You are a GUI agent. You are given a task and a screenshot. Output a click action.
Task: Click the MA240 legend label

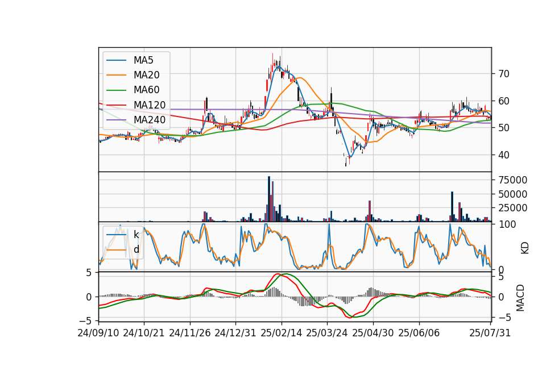[150, 120]
